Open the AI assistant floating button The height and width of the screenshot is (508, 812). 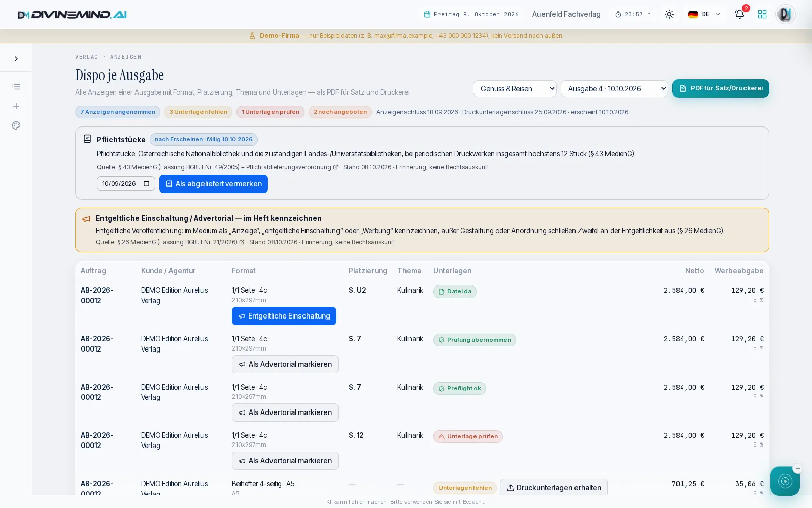point(785,481)
